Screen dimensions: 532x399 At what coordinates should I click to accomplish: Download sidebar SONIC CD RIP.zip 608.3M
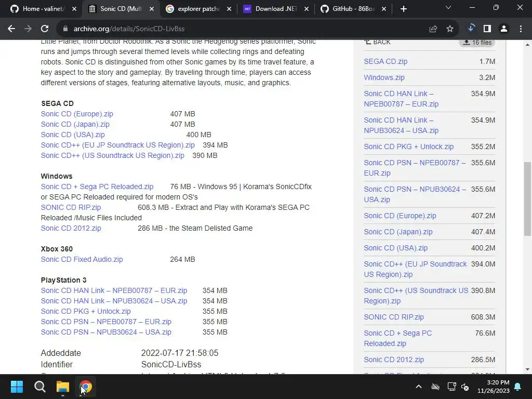(394, 317)
